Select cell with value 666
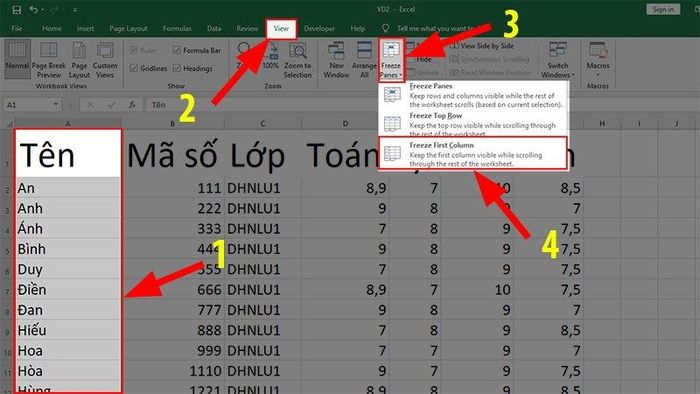This screenshot has width=700, height=394. pyautogui.click(x=173, y=290)
